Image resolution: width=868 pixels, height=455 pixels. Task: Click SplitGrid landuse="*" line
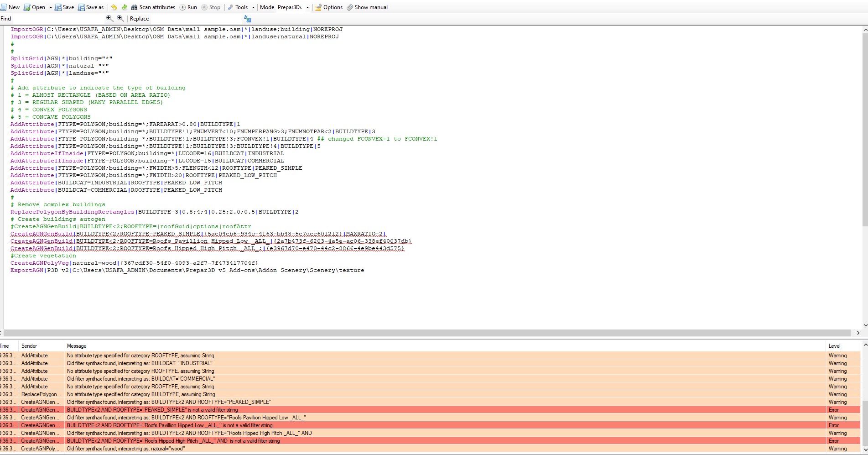(60, 73)
